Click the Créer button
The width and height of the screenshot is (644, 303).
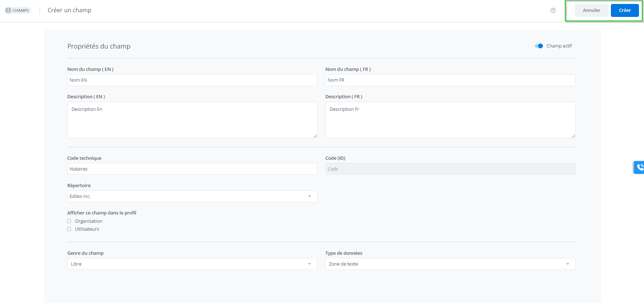[x=625, y=10]
